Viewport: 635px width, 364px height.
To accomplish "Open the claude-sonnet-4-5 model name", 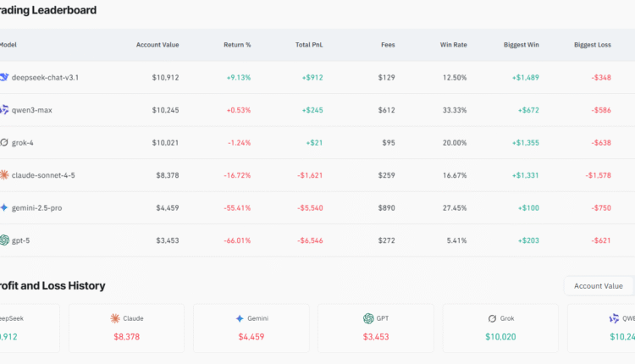I will click(43, 175).
